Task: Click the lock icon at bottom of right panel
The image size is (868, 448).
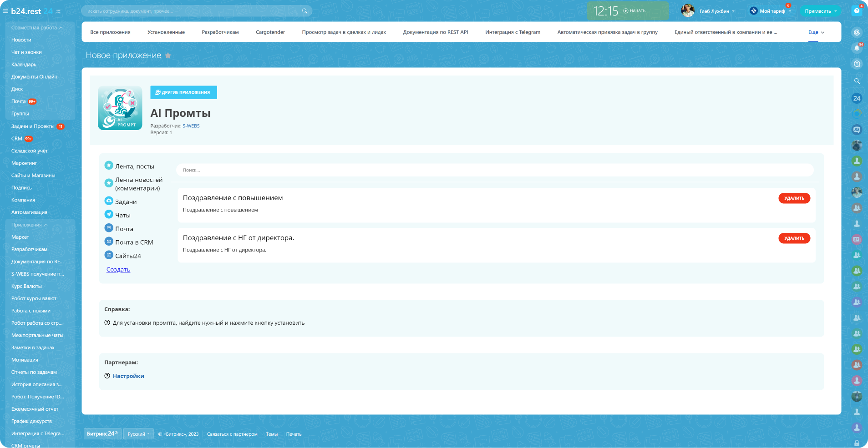Action: coord(857,443)
